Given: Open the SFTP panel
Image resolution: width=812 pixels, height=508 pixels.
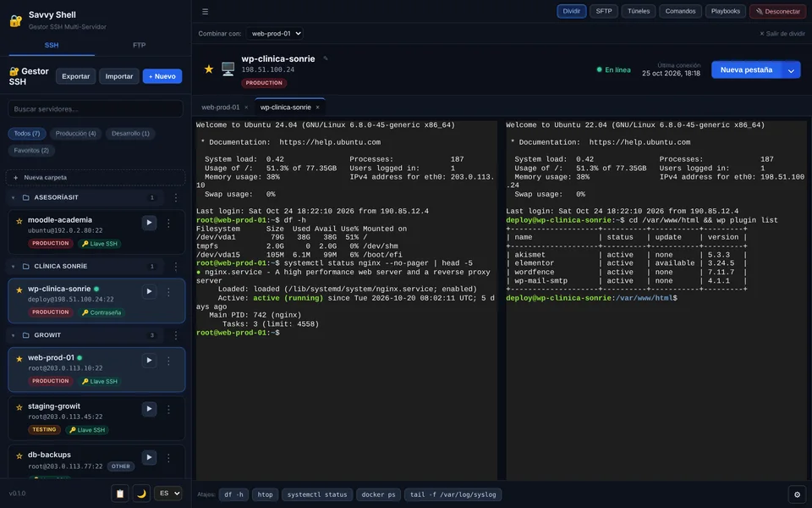Looking at the screenshot, I should 604,11.
